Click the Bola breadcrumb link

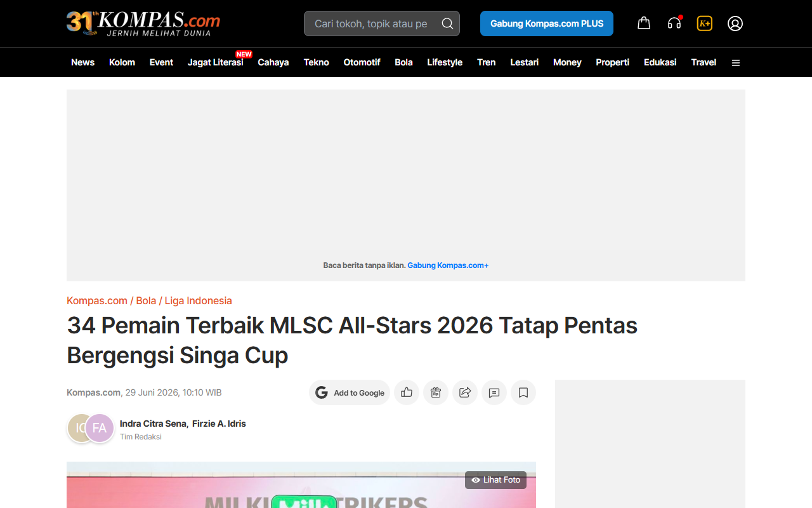146,300
